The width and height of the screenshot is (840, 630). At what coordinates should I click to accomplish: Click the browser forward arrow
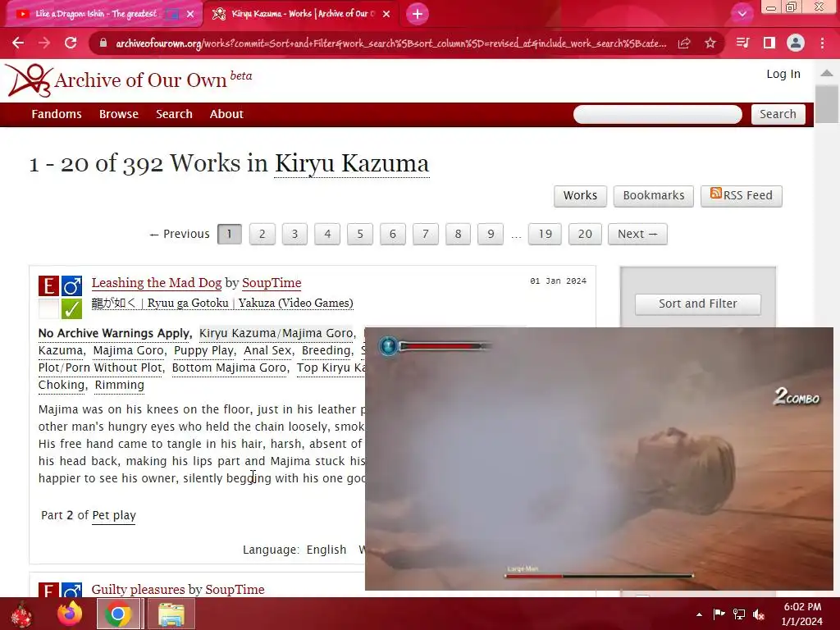44,43
